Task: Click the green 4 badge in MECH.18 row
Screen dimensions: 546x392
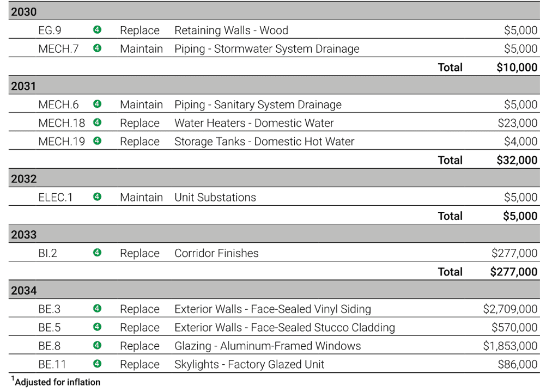Action: tap(97, 122)
